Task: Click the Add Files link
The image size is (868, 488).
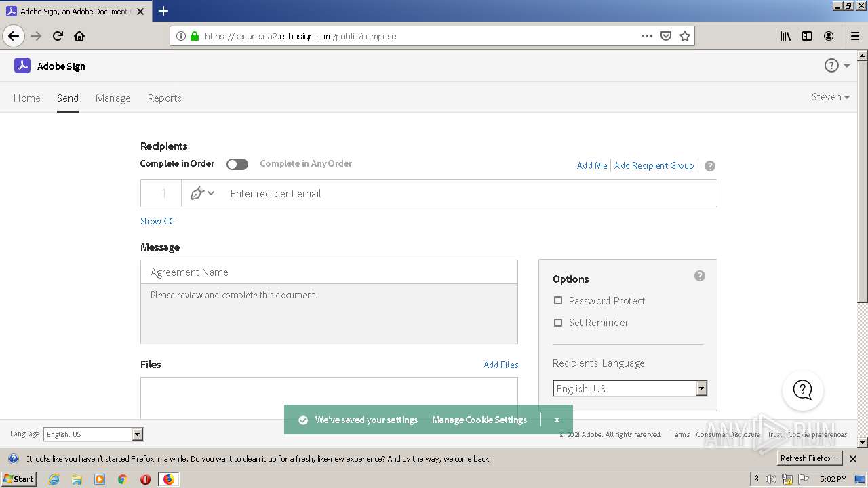Action: [501, 365]
